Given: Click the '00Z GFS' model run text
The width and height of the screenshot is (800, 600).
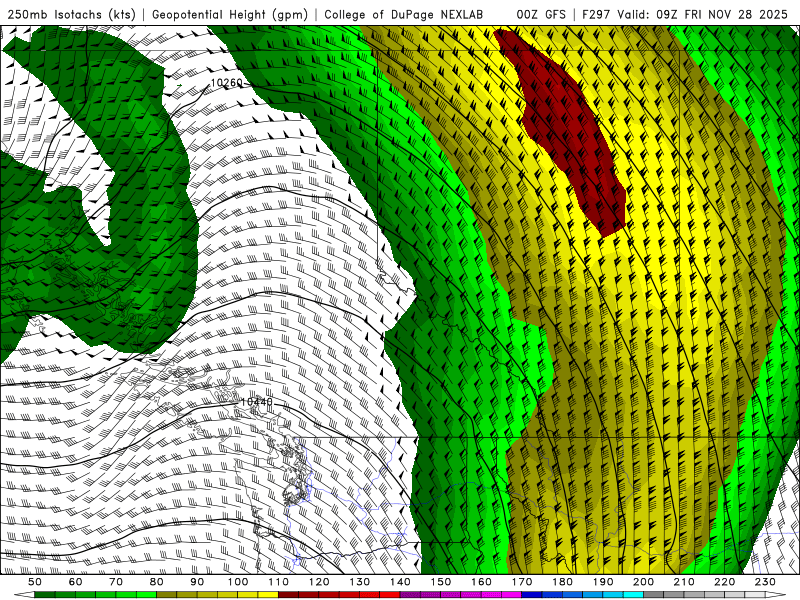Looking at the screenshot, I should (x=541, y=15).
